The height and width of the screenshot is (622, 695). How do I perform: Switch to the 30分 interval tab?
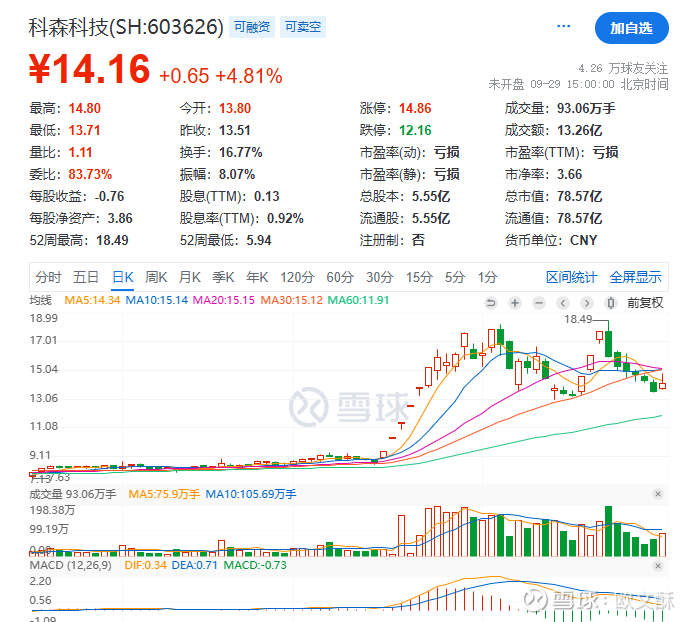click(379, 277)
